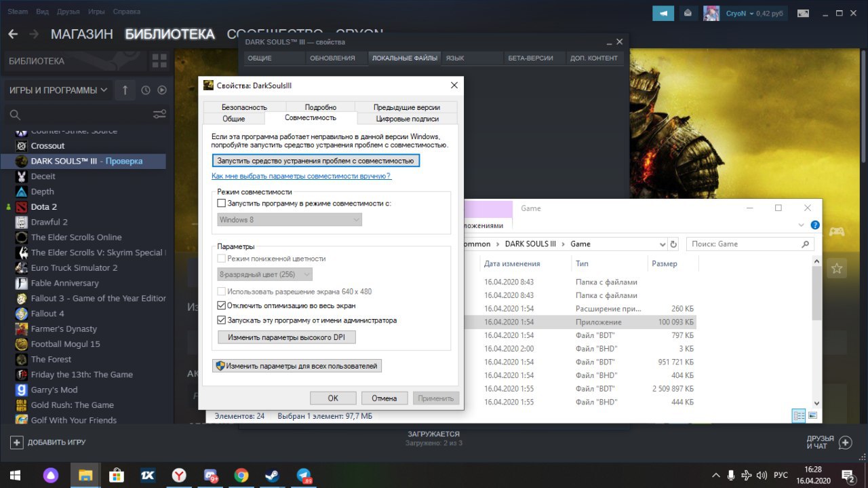Click the recent activity clock icon
868x488 pixels.
[x=146, y=90]
